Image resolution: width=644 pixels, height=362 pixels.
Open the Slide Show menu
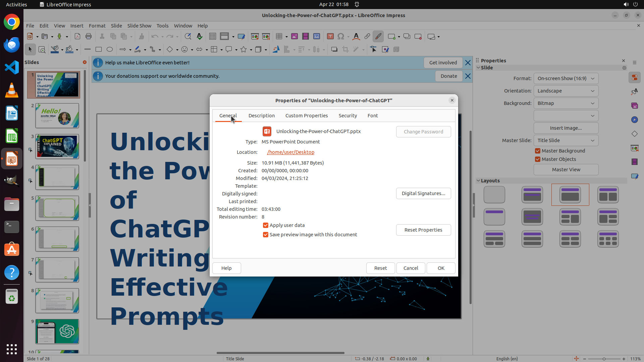pos(139,26)
